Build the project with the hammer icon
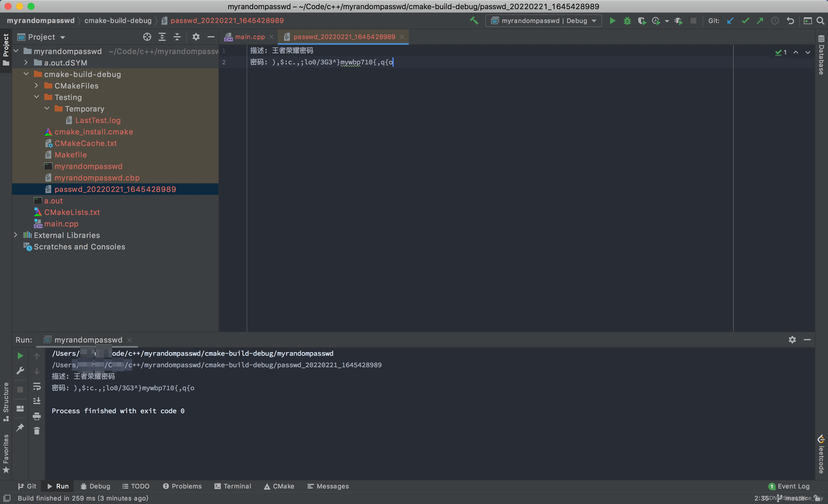 pyautogui.click(x=474, y=21)
